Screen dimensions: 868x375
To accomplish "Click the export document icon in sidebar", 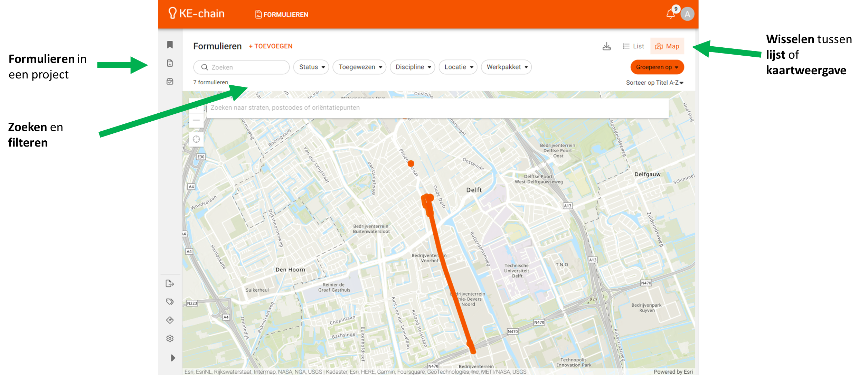I will (170, 284).
